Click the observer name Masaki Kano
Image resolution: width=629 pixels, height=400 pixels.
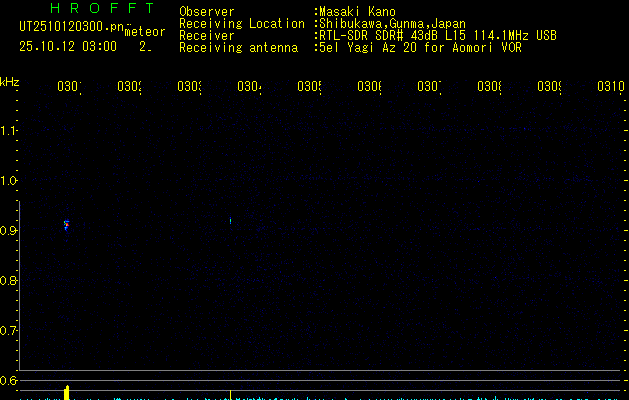[357, 12]
